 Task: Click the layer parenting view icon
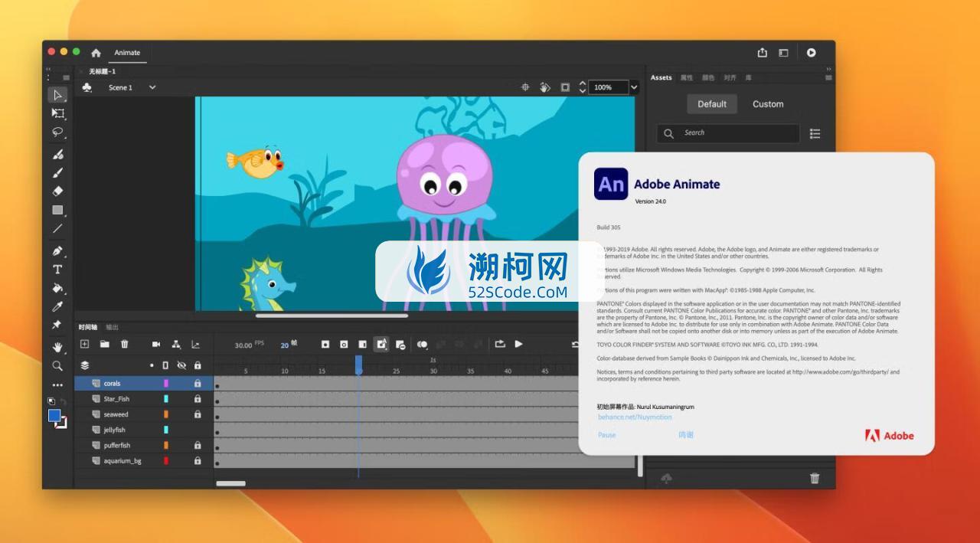click(x=176, y=345)
